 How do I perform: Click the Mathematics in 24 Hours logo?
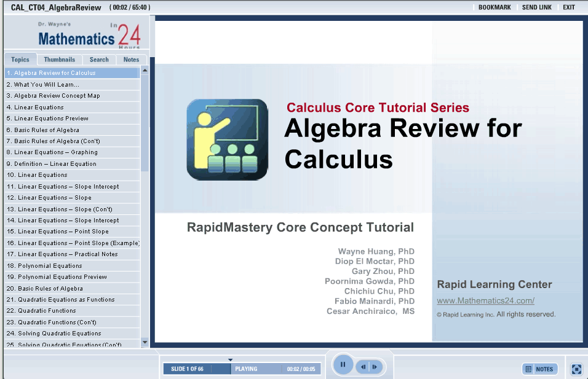(x=89, y=36)
